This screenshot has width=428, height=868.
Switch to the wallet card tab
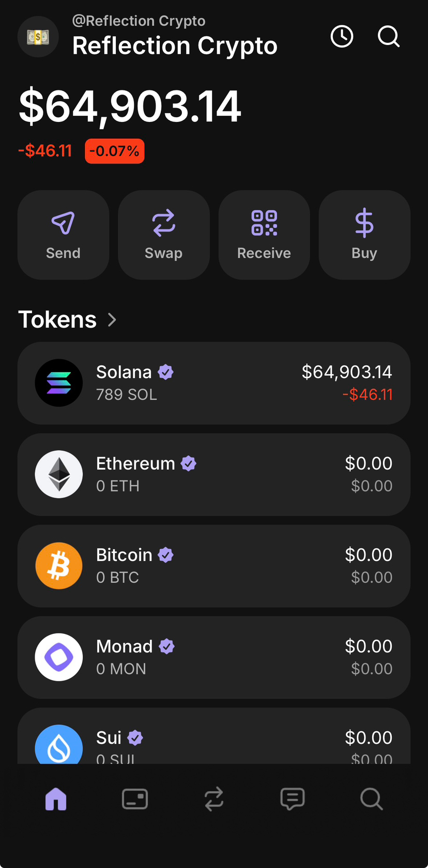coord(135,799)
